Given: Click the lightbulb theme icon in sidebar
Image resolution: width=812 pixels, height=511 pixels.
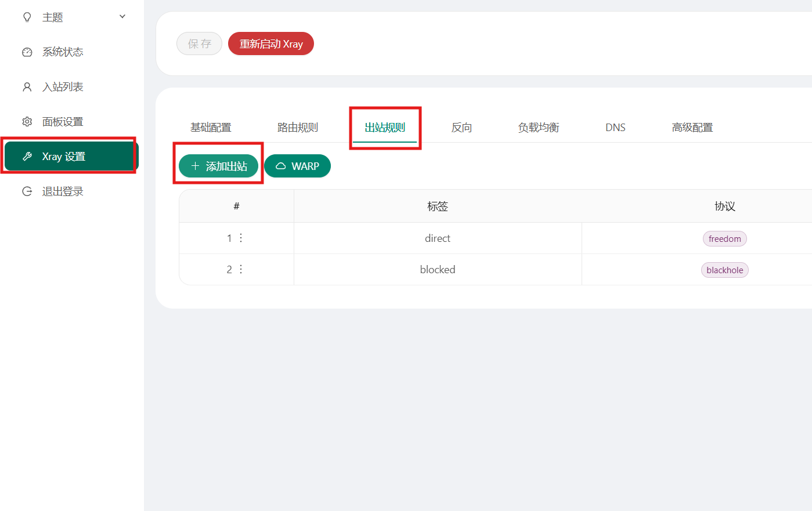Looking at the screenshot, I should point(27,17).
